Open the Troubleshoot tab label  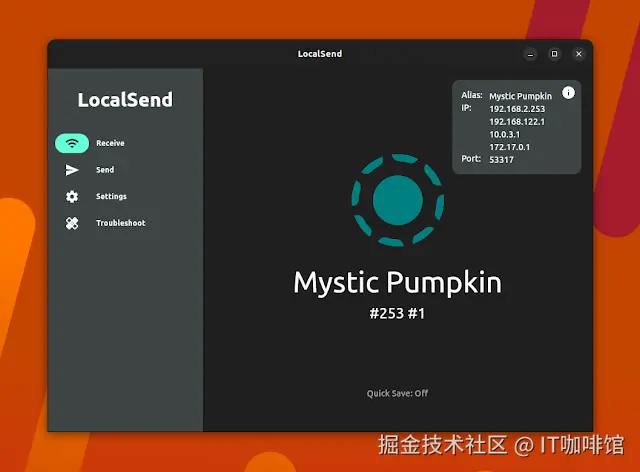120,223
